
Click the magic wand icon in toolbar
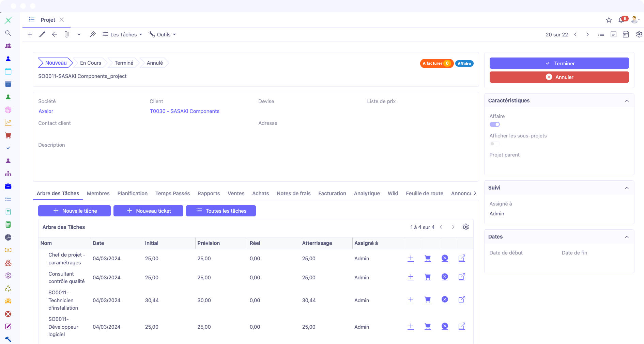[93, 34]
